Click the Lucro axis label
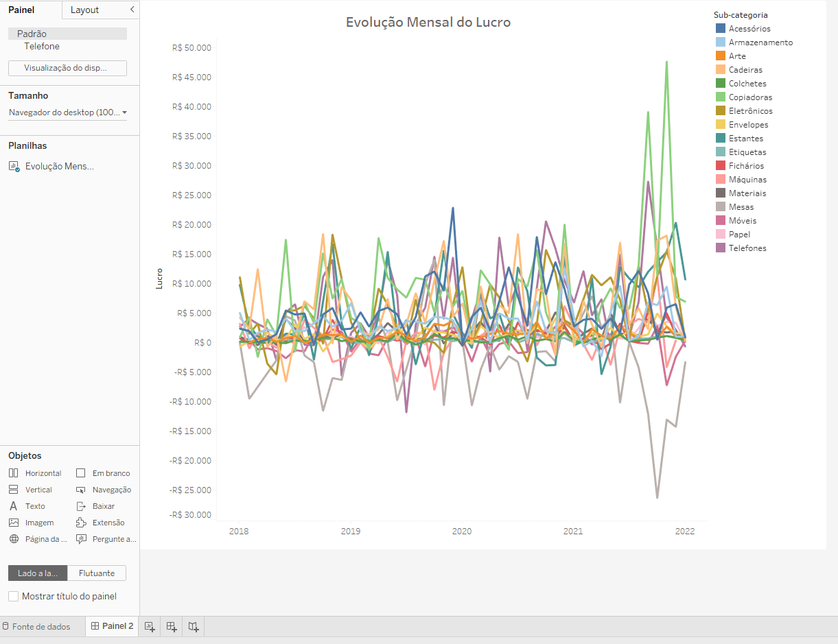The height and width of the screenshot is (644, 838). point(159,278)
